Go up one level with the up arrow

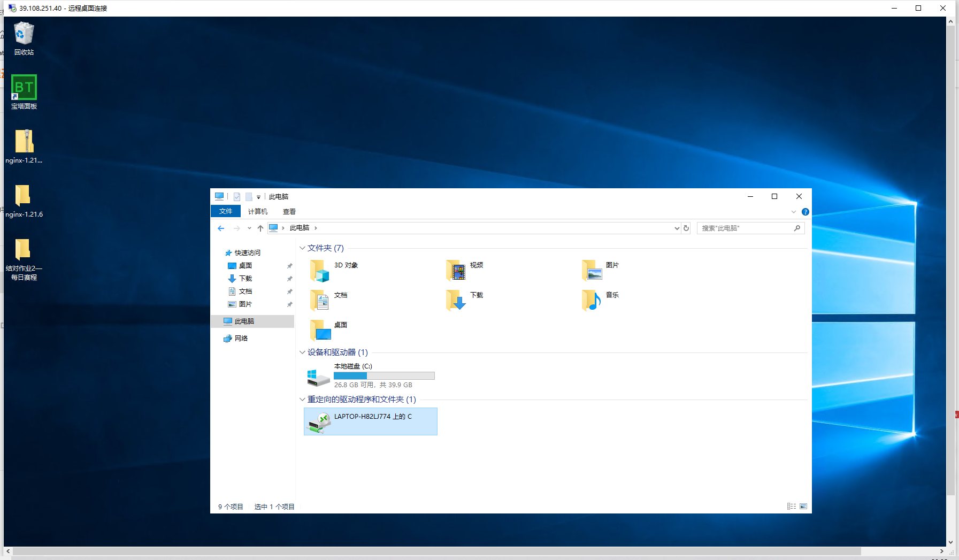pos(260,228)
